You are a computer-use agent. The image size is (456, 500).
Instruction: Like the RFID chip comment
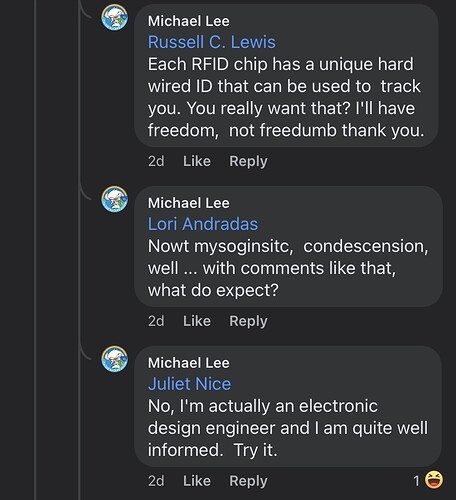pyautogui.click(x=197, y=161)
